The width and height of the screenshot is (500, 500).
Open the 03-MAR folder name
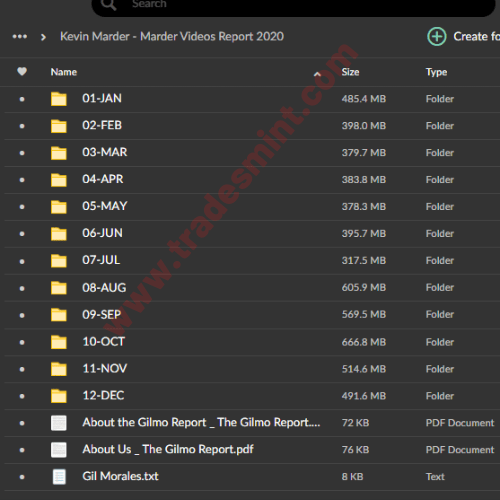coord(105,152)
